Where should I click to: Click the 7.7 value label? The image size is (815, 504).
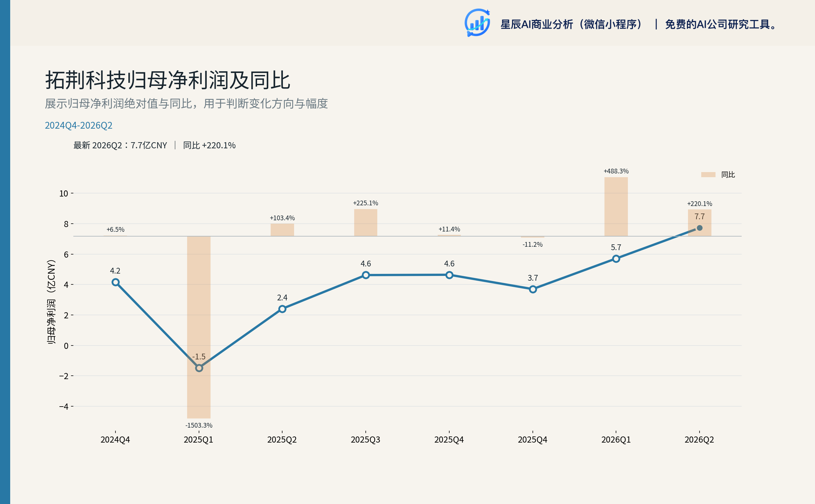pyautogui.click(x=700, y=217)
